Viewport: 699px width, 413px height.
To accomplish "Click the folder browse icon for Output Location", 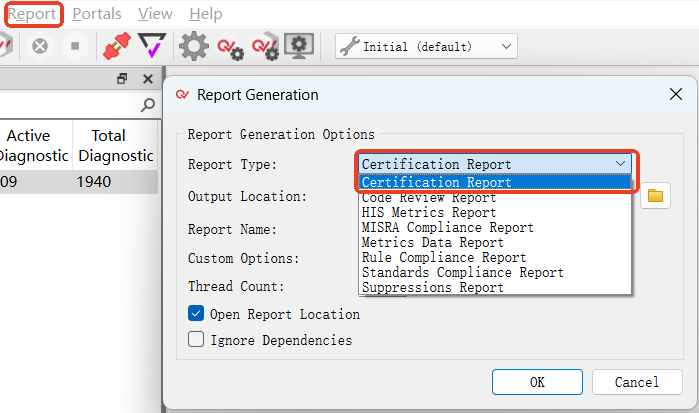I will pos(655,195).
